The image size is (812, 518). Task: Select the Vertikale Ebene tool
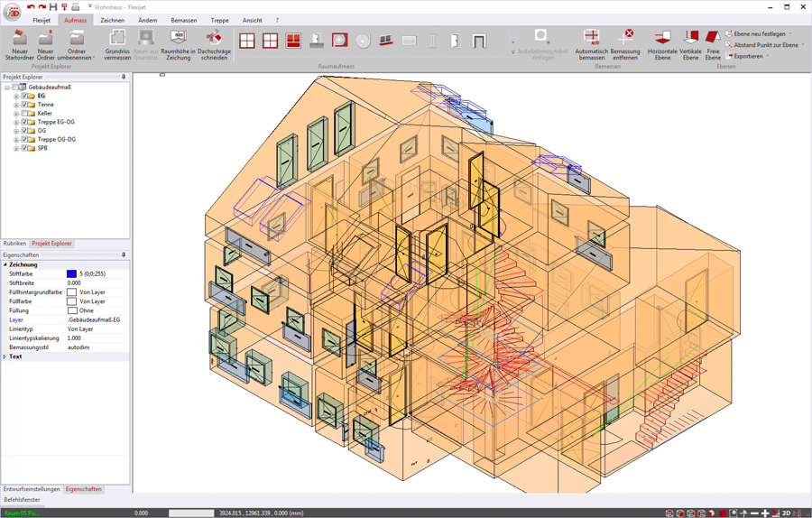click(690, 39)
